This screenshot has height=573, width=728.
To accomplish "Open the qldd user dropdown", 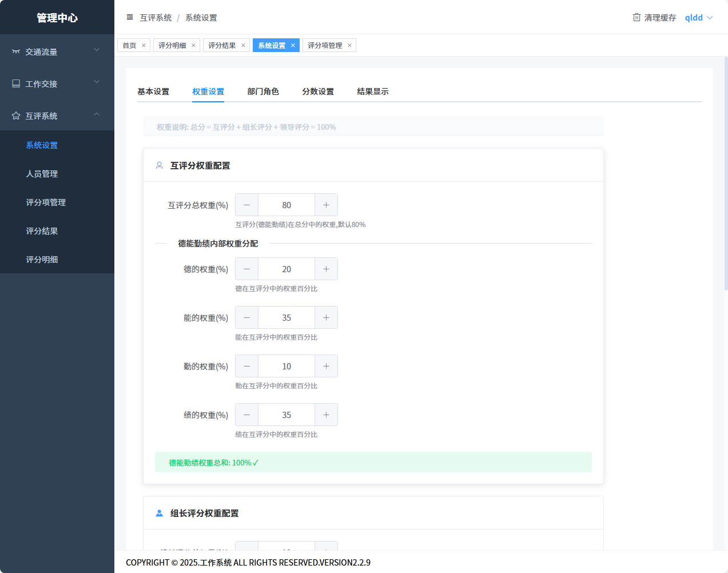I will click(x=699, y=18).
